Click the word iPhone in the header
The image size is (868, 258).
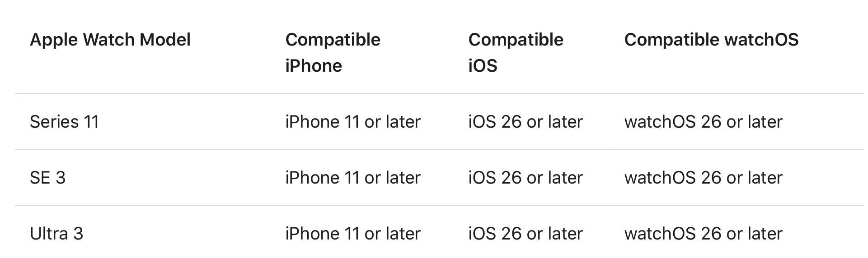[314, 66]
